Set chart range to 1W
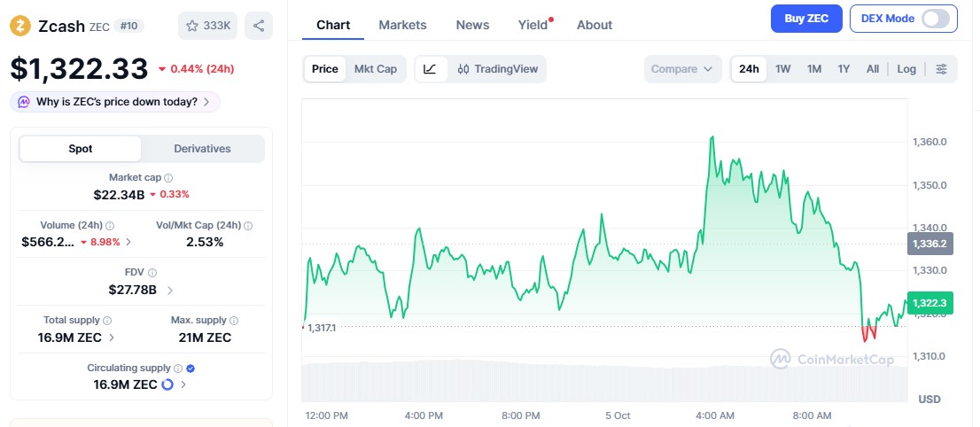The width and height of the screenshot is (980, 427). tap(783, 69)
